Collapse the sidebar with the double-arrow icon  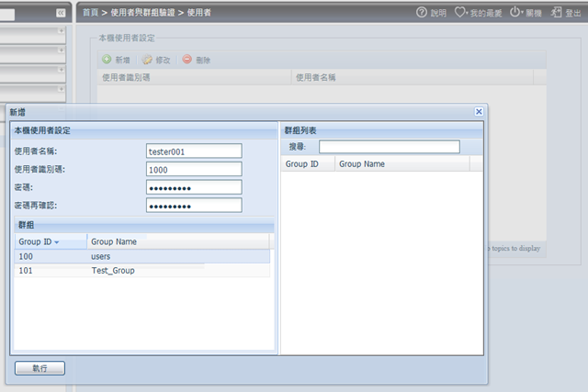(61, 13)
